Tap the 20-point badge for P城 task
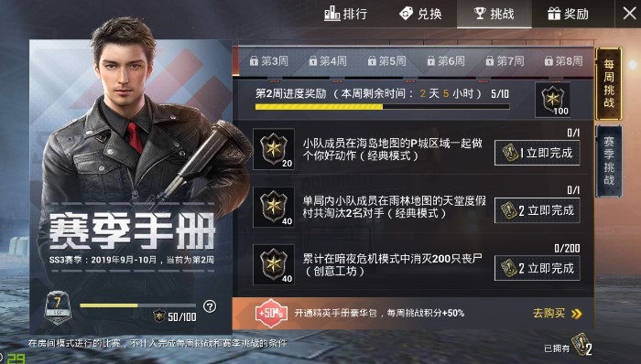The image size is (641, 364). pos(274,149)
